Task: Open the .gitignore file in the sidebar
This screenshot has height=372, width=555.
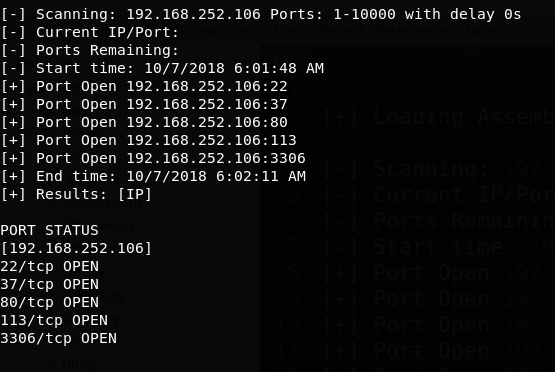Action: pyautogui.click(x=92, y=180)
